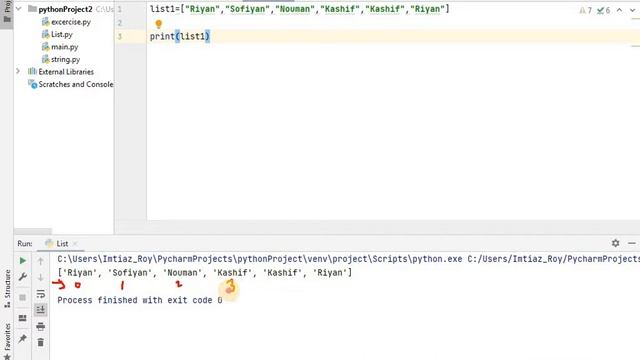
Task: Click the yellow lightbulb intention icon
Action: tap(159, 24)
